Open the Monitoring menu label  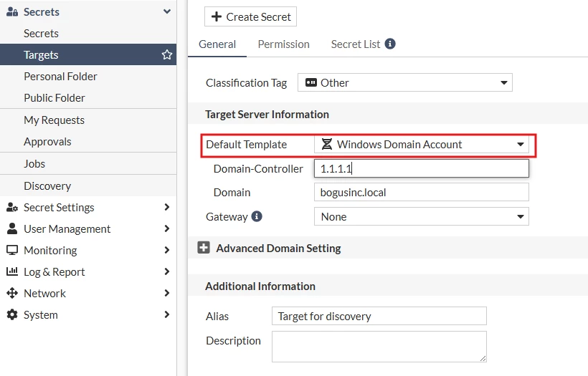pyautogui.click(x=50, y=250)
